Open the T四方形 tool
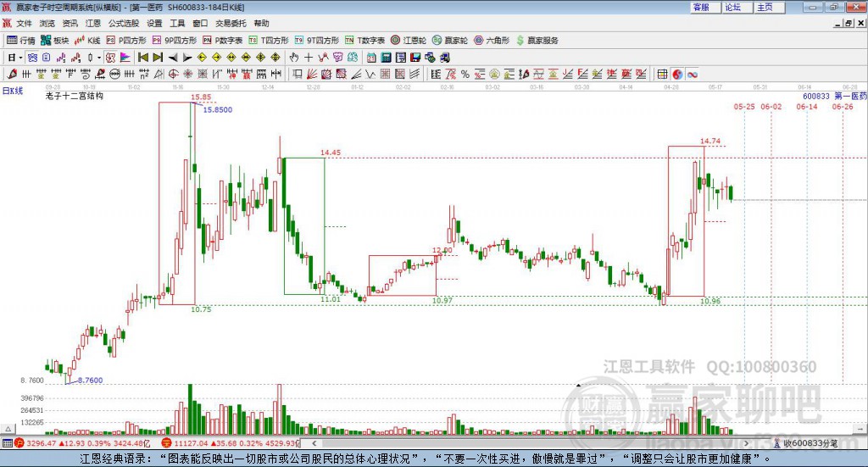The image size is (868, 467). click(269, 41)
